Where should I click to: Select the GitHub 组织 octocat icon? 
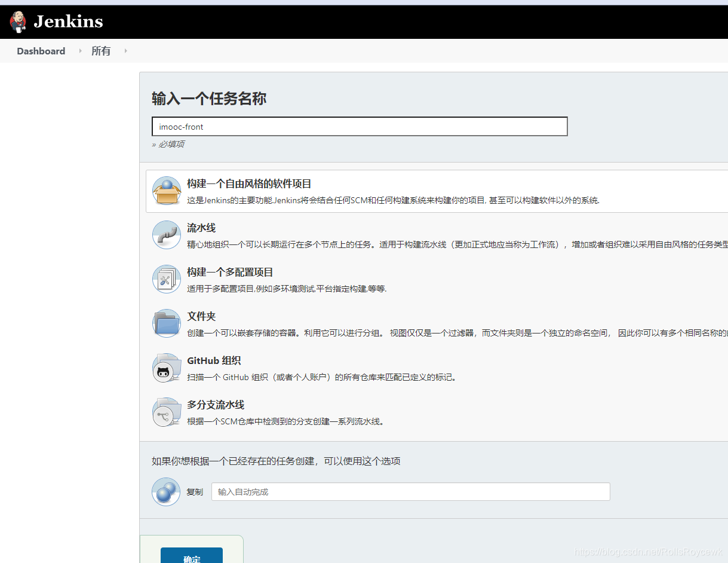[166, 368]
